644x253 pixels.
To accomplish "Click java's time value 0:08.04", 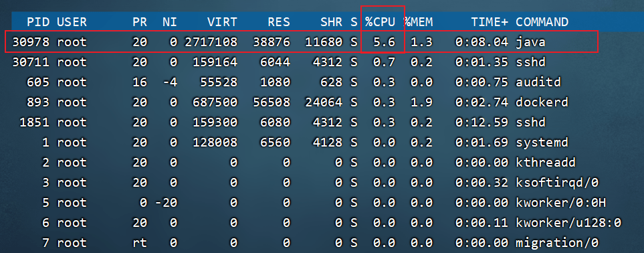I will click(x=481, y=42).
